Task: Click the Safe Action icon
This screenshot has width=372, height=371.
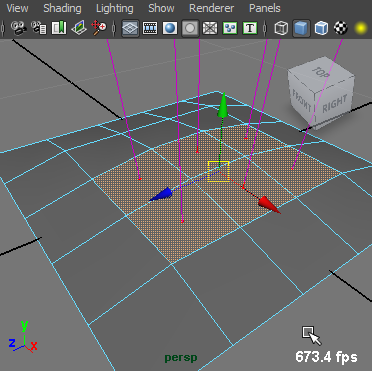Action: coord(230,28)
